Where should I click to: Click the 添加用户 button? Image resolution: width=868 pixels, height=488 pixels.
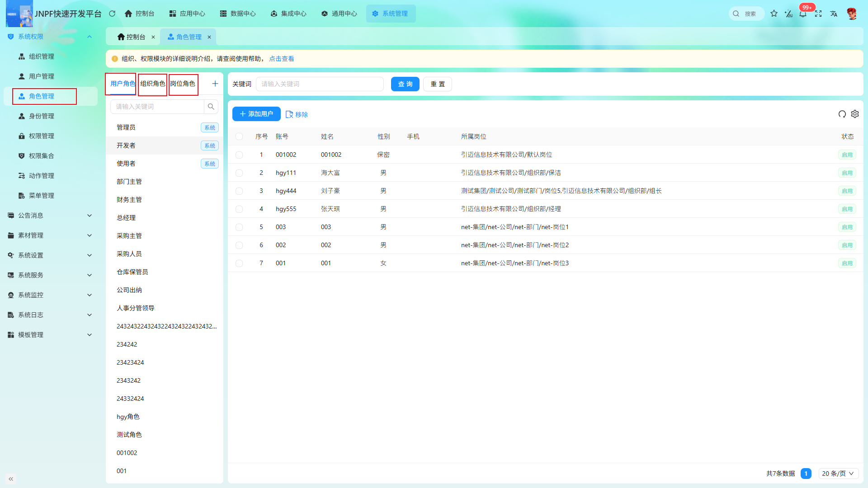tap(256, 114)
